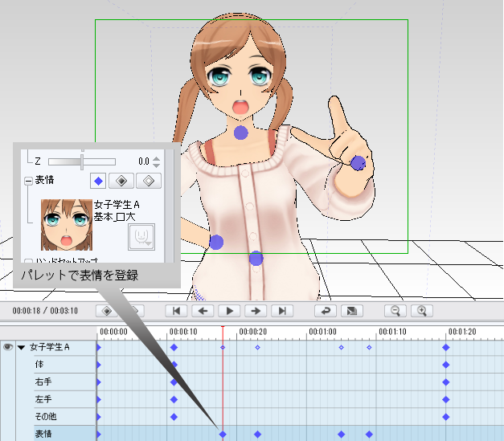The width and height of the screenshot is (504, 441).
Task: Select その他 keyframe at 00:01:20
Action: [446, 417]
